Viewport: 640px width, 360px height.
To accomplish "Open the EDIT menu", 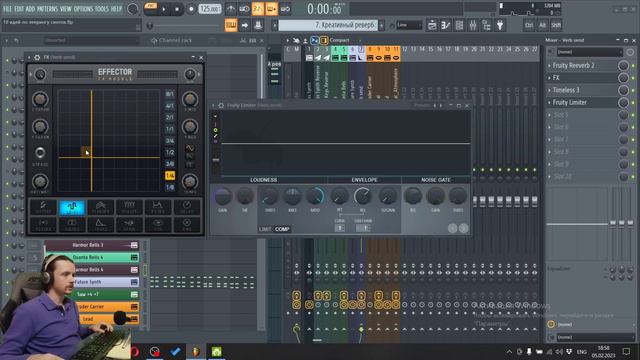I will pos(19,9).
